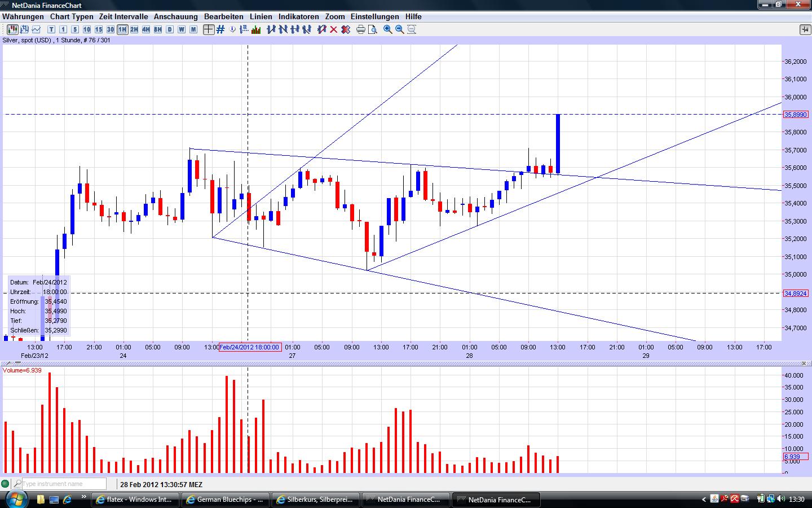
Task: Select the 2H interval button
Action: click(134, 29)
